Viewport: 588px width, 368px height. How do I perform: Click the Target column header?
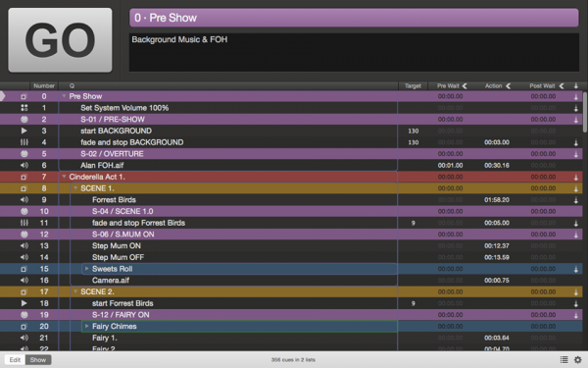point(413,86)
